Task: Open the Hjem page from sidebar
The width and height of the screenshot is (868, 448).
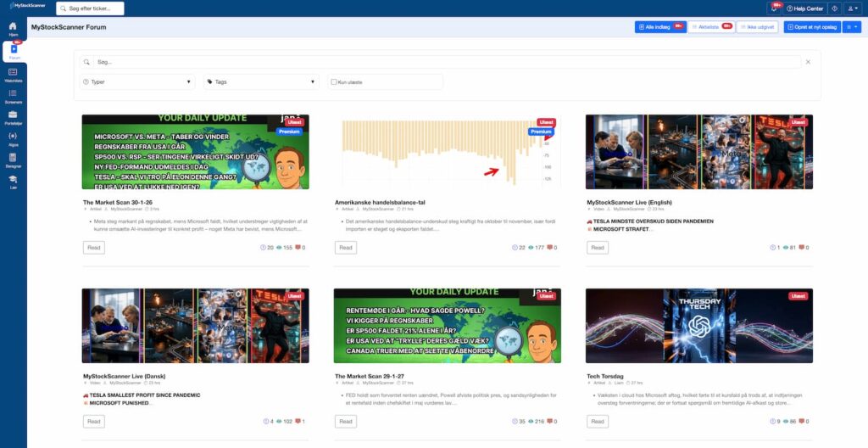Action: (13, 28)
